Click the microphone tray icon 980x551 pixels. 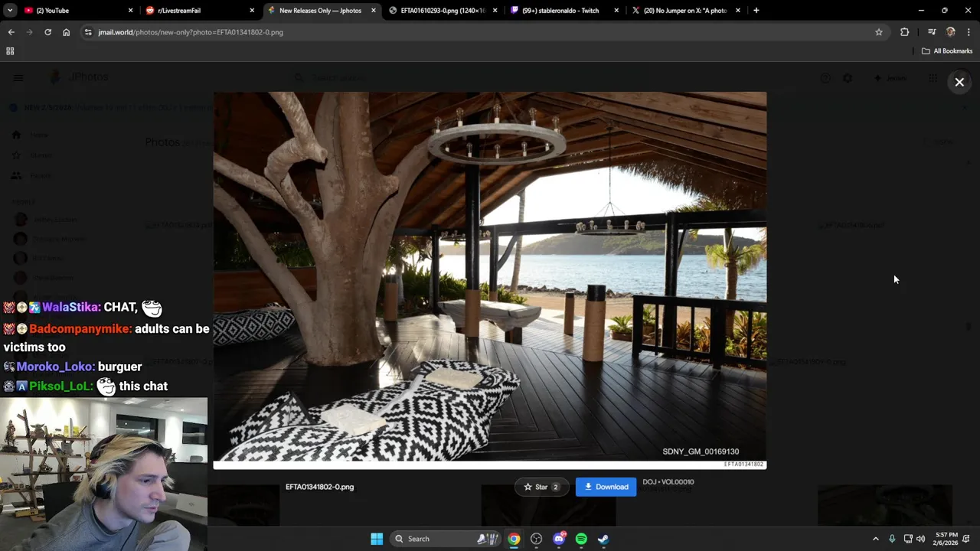click(892, 539)
